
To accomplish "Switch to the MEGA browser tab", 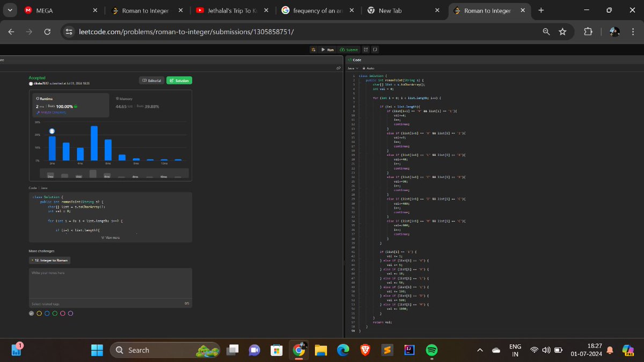I will (62, 10).
